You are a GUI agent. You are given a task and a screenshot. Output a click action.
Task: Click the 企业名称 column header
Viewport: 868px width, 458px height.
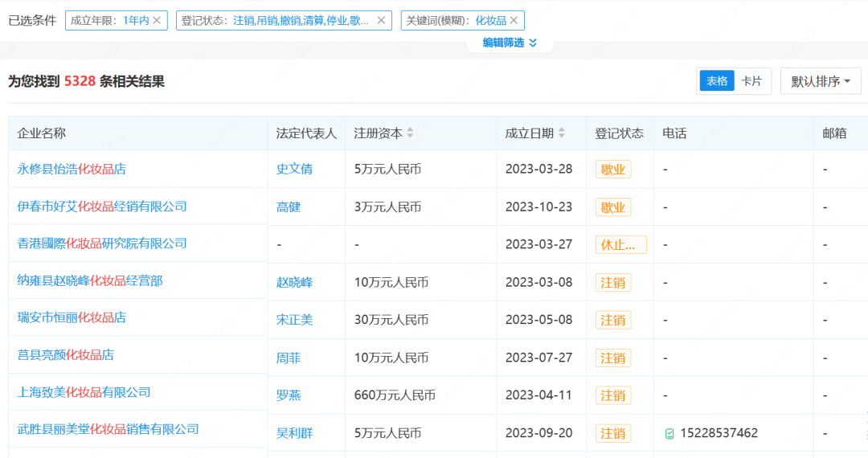(42, 133)
